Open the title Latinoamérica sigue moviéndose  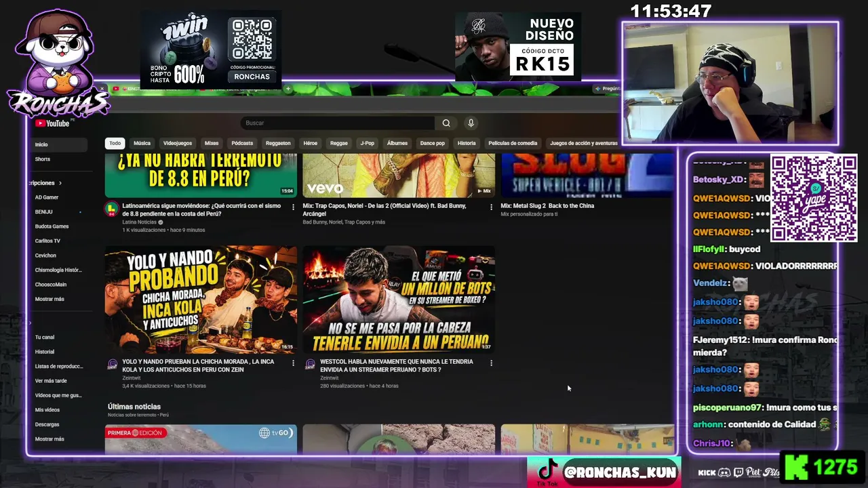tap(201, 209)
